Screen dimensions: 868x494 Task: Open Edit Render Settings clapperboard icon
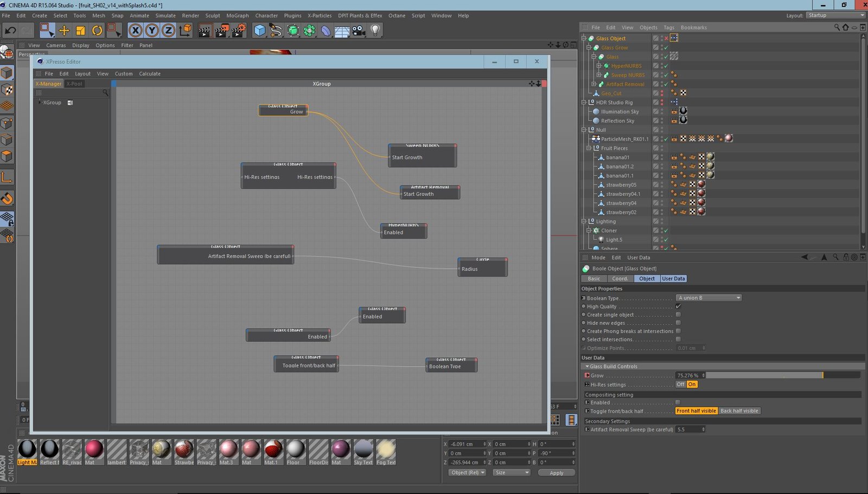pyautogui.click(x=239, y=30)
